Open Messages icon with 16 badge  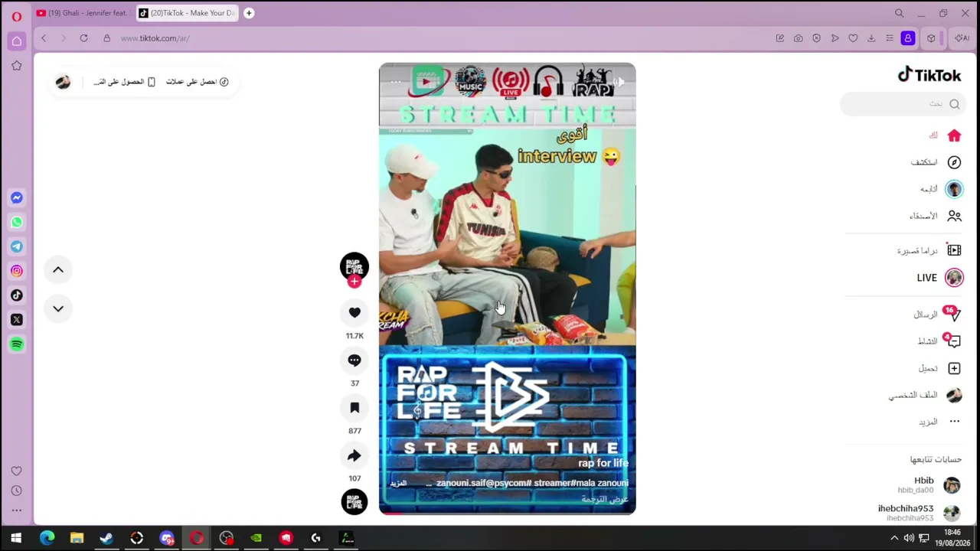coord(953,315)
